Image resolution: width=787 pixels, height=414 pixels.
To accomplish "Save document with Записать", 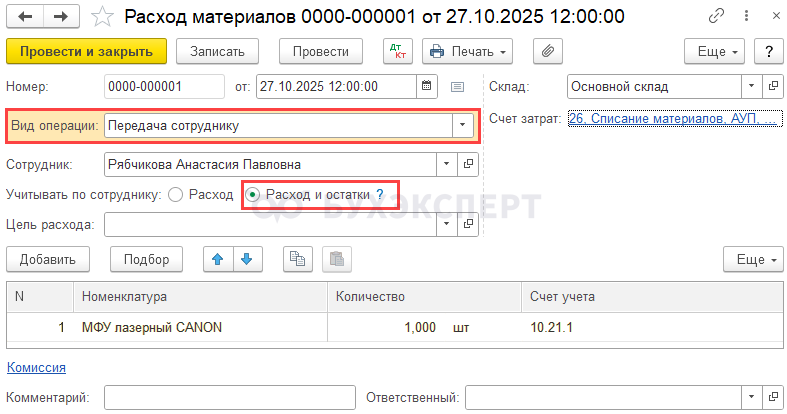I will 217,51.
